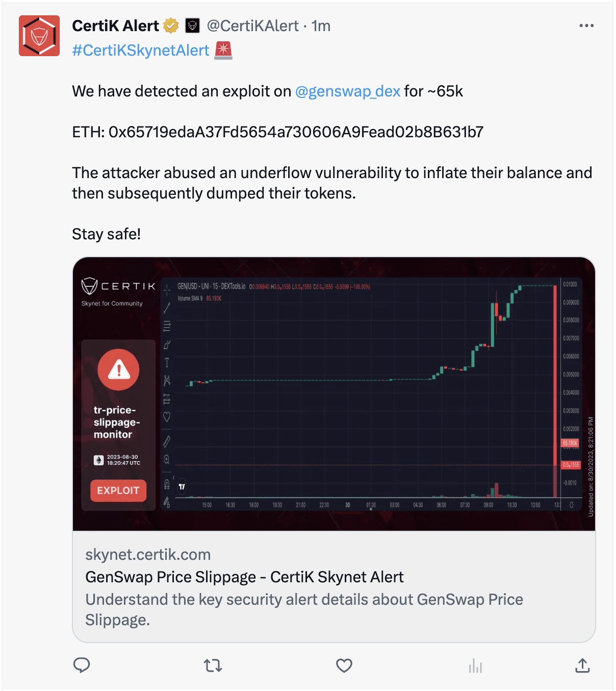Viewport: 616px width, 691px height.
Task: Like the tweet with the heart button
Action: tap(344, 666)
